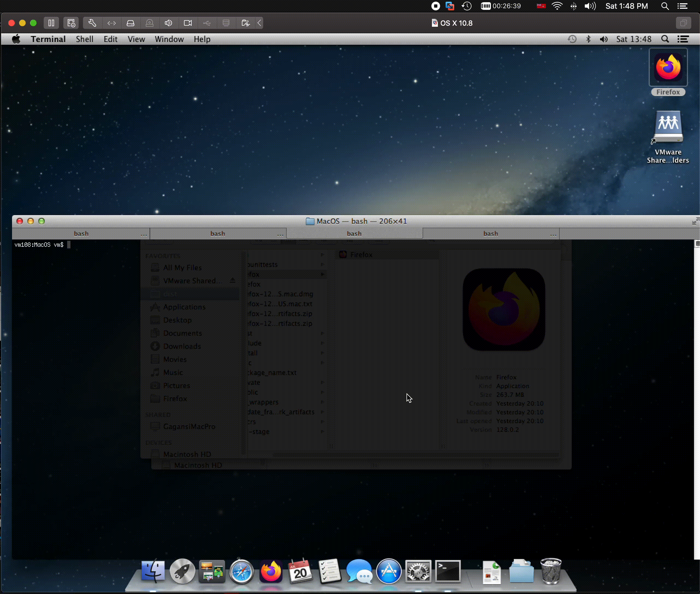Open the Help menu
Viewport: 700px width, 594px height.
202,39
